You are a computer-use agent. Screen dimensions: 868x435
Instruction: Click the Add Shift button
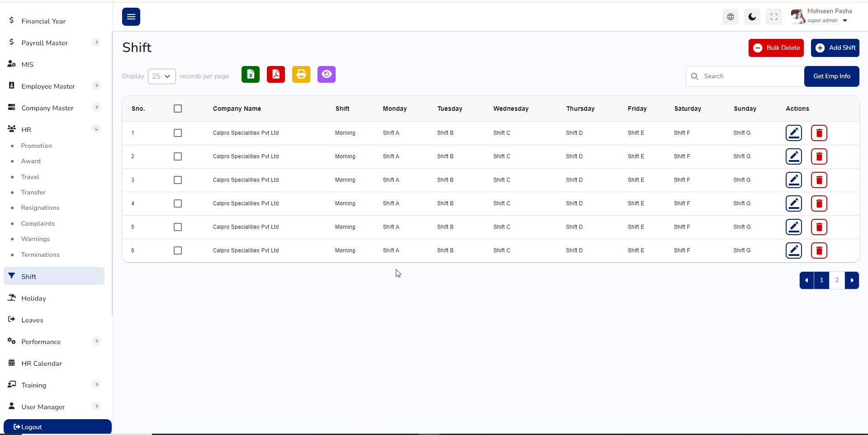(x=835, y=48)
